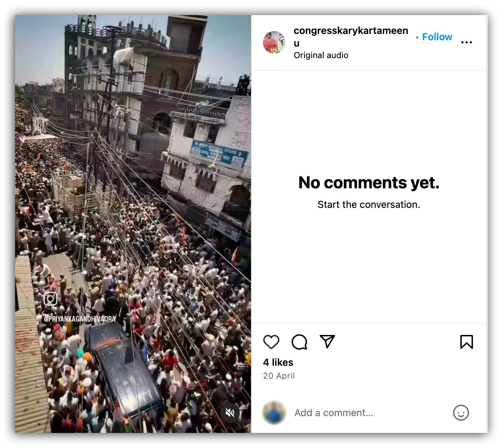The height and width of the screenshot is (448, 502).
Task: Share the post with the paper plane icon
Action: click(327, 342)
